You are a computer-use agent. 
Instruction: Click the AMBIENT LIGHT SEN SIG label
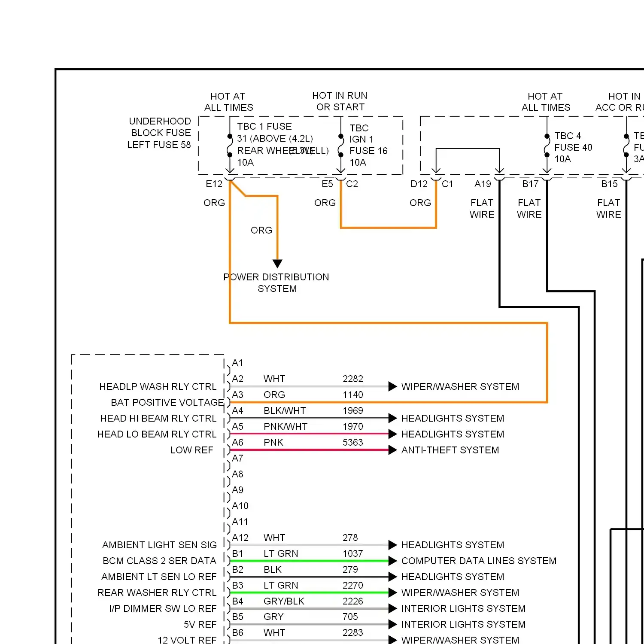159,545
